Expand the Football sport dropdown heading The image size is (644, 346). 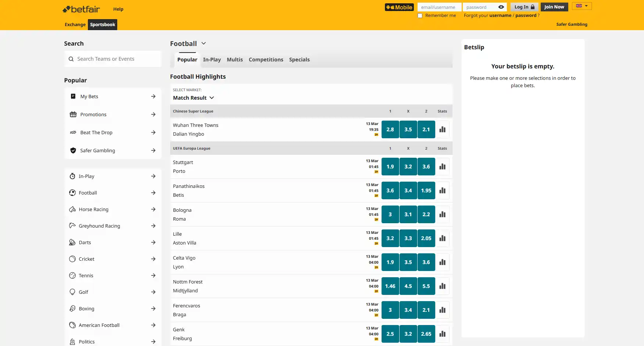[188, 44]
